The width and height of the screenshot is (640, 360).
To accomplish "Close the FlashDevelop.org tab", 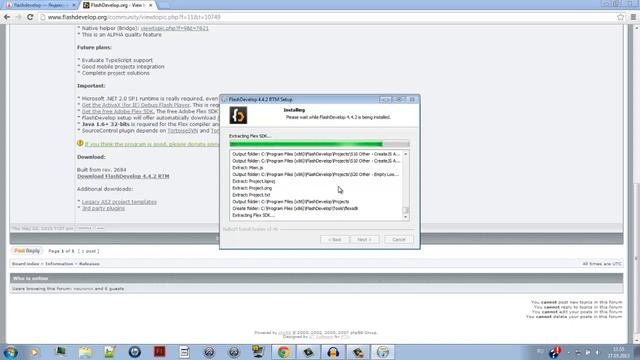I will click(x=151, y=5).
